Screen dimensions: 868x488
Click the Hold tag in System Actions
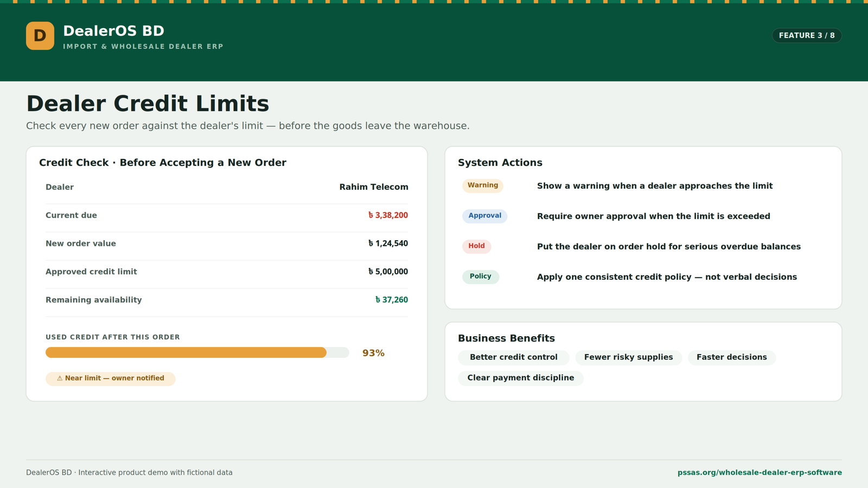[x=476, y=246]
